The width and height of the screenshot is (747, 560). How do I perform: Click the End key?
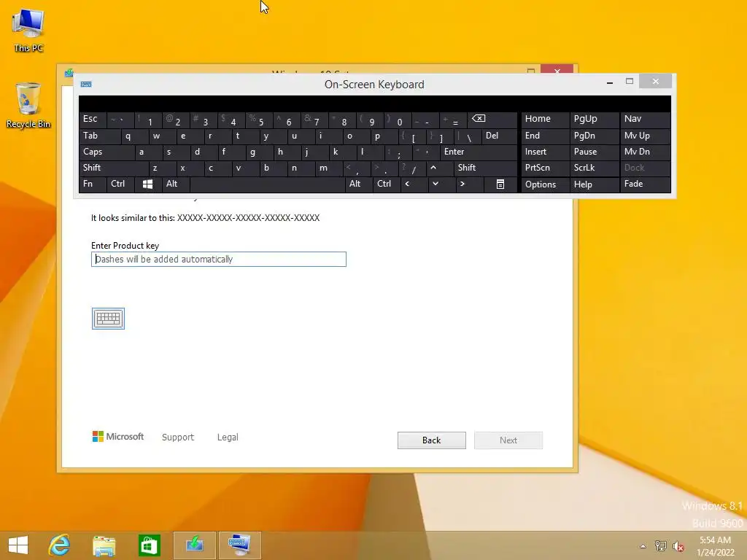545,136
